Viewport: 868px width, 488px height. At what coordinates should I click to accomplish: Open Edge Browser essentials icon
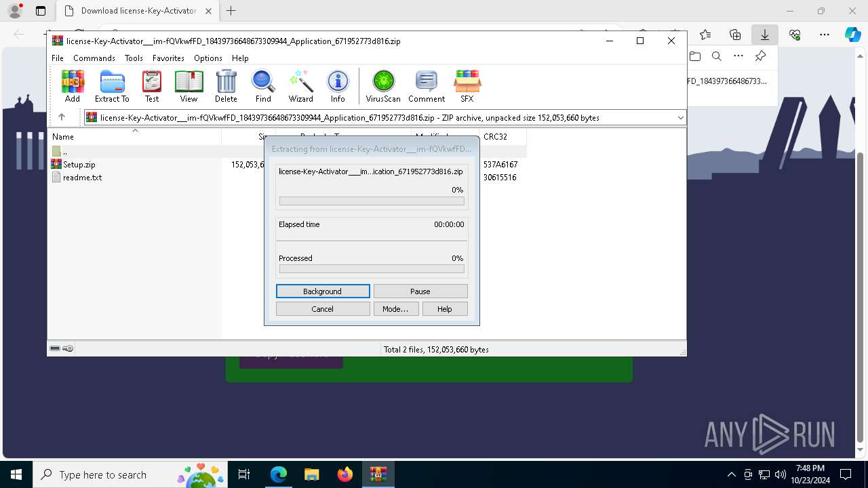click(x=795, y=35)
